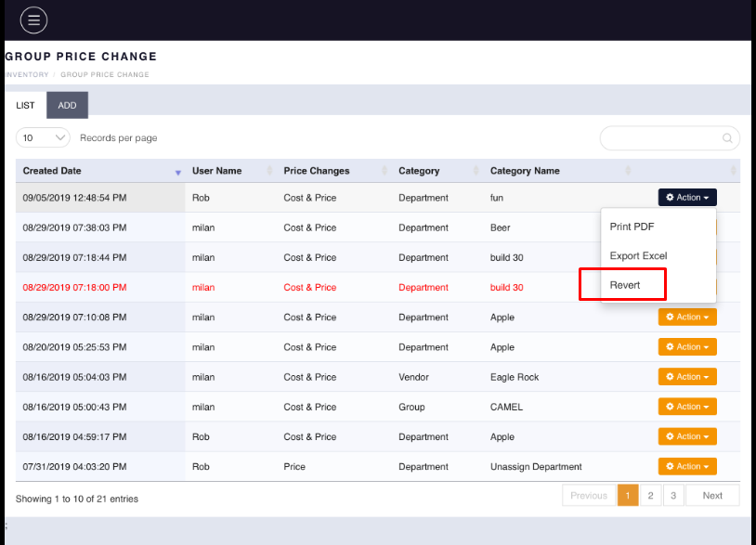This screenshot has height=545, width=756.
Task: Collapse the Action dropdown for fun row
Action: tap(687, 198)
